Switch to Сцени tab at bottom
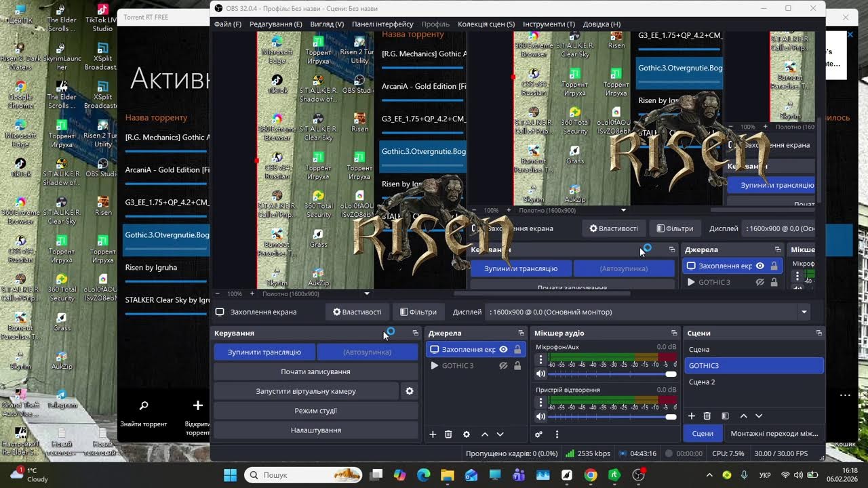This screenshot has height=488, width=868. click(703, 434)
